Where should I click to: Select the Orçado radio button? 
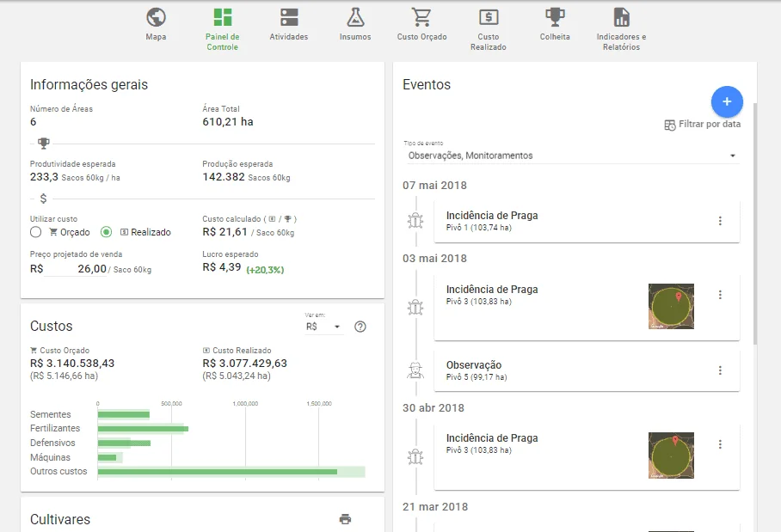point(35,232)
